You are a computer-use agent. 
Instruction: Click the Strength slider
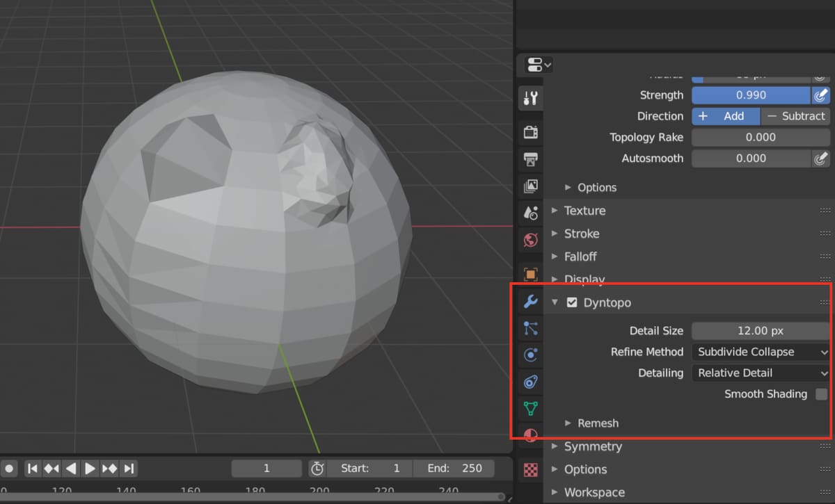(x=751, y=95)
